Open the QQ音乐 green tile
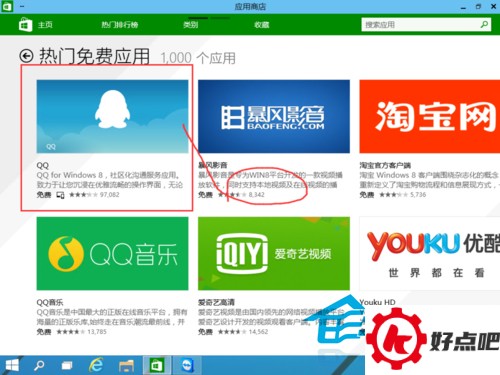500x375 pixels. tap(112, 253)
